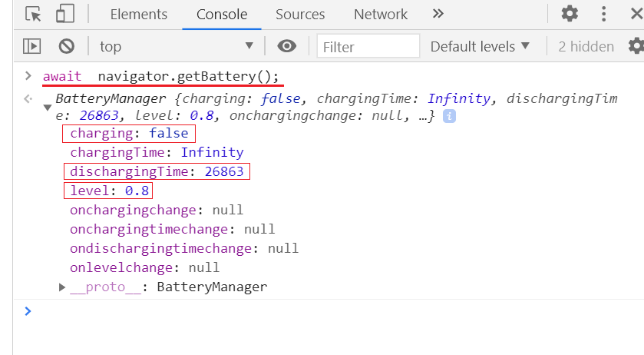
Task: Select the onlevelchange: null property
Action: (x=144, y=268)
